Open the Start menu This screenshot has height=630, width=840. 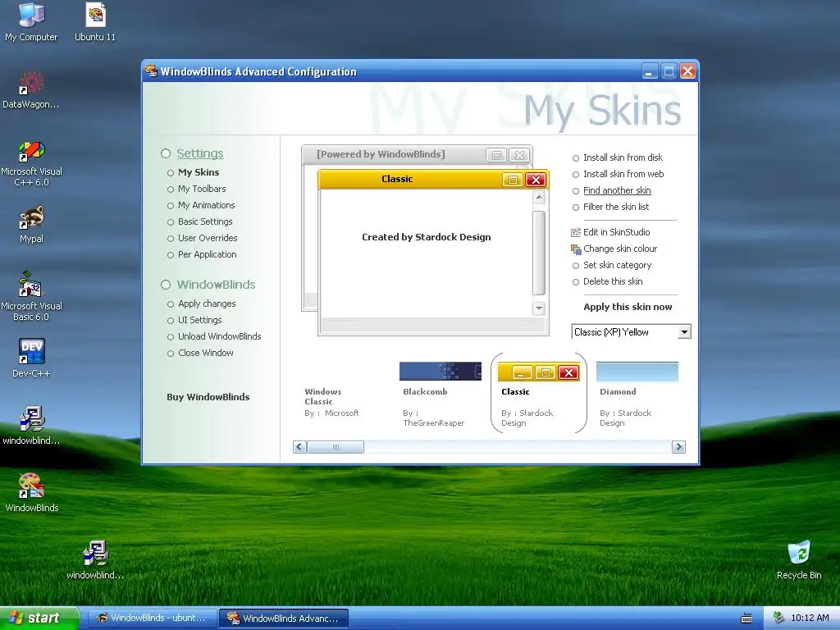coord(39,618)
